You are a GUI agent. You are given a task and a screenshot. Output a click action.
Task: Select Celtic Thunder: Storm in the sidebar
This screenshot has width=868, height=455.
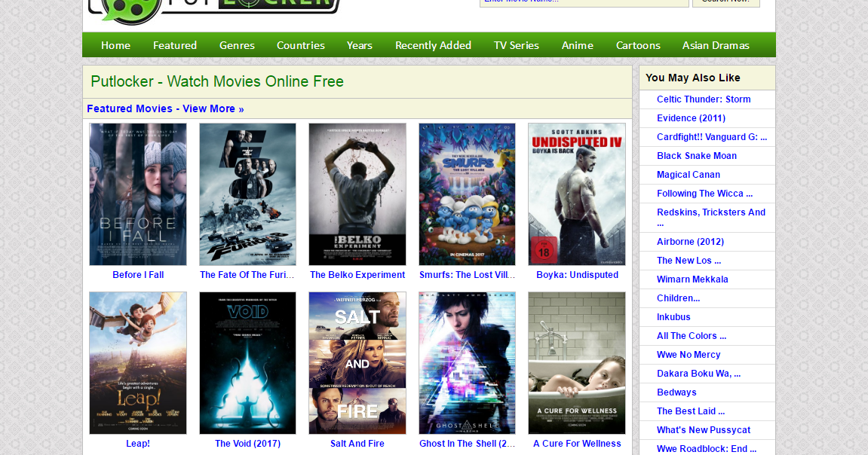click(703, 99)
